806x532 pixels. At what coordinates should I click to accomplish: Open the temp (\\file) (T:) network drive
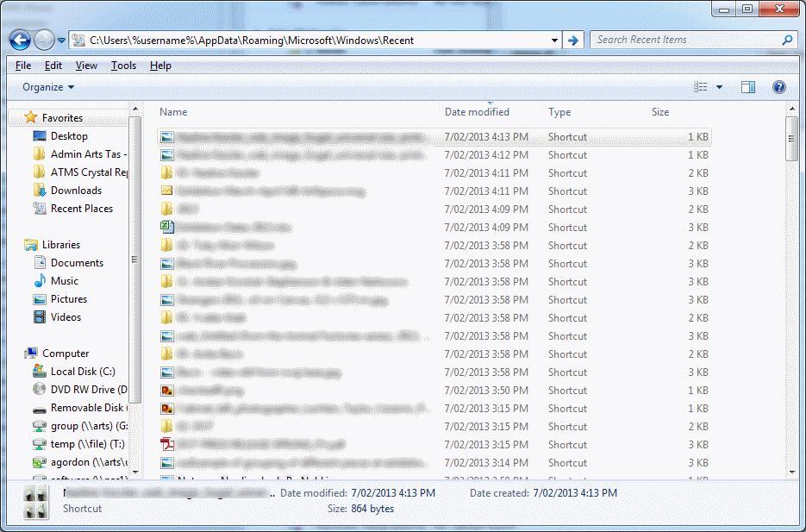(87, 444)
